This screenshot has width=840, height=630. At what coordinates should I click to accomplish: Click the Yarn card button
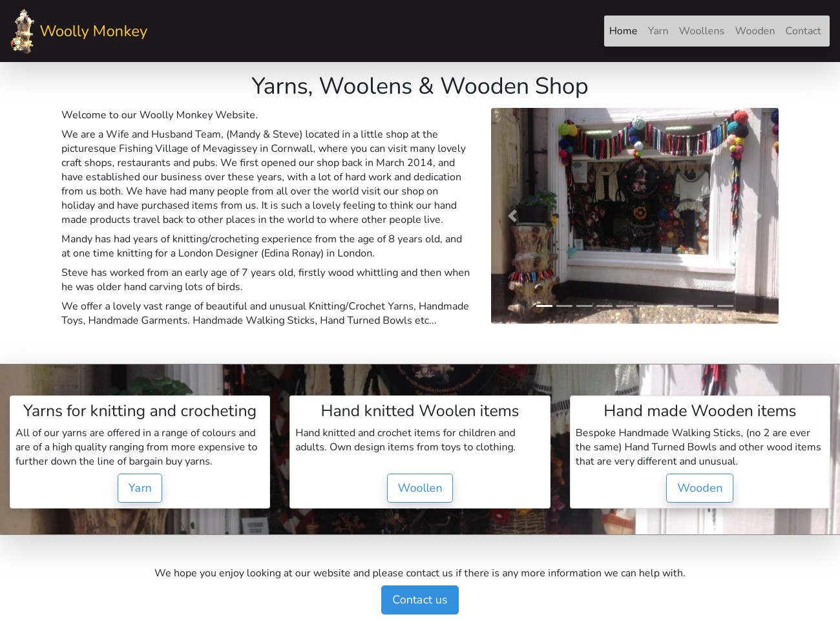140,488
